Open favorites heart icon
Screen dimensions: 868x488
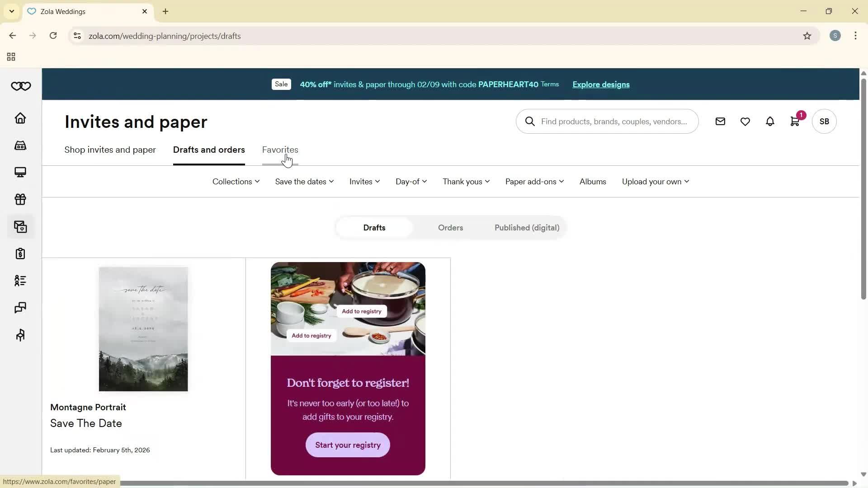pos(745,121)
